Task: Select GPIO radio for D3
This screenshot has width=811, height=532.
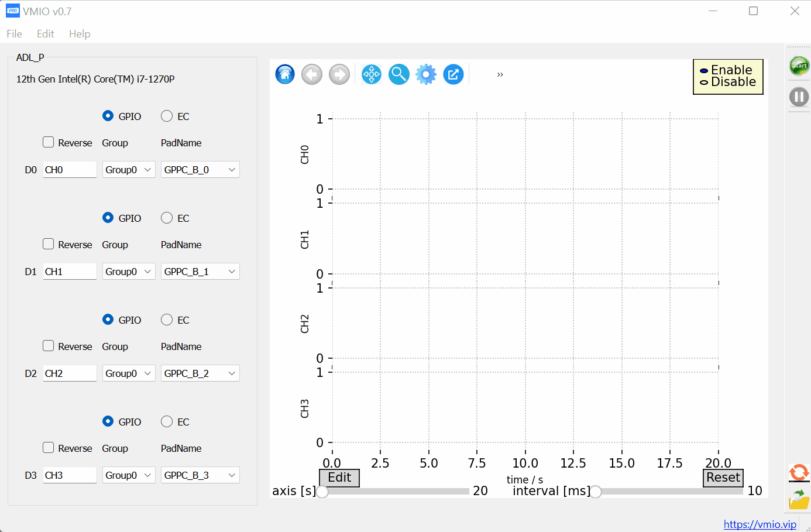Action: 108,421
